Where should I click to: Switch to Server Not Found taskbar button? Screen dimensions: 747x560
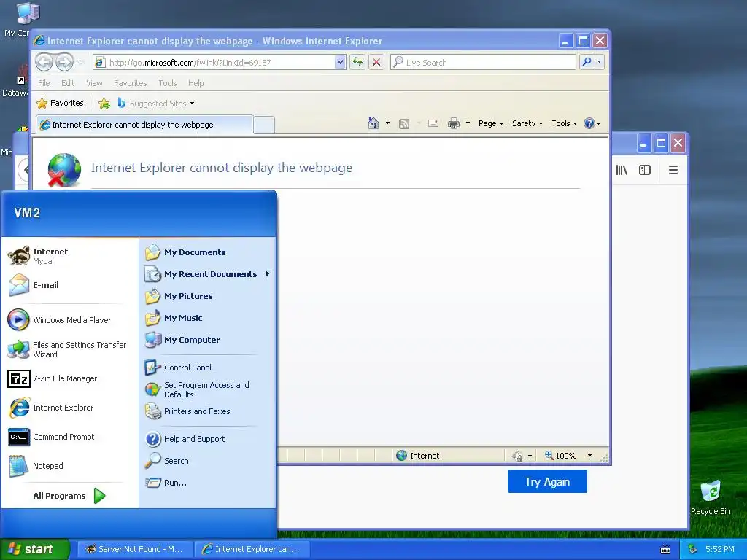point(135,549)
